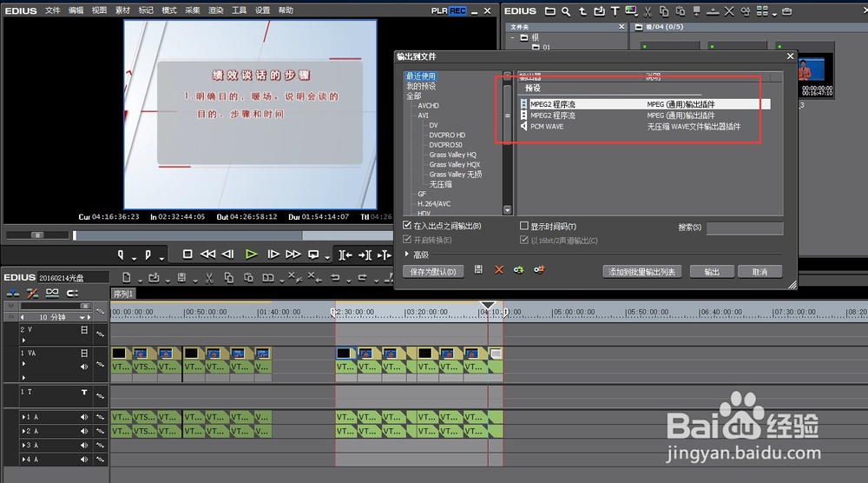Click the Delete X icon in the bin toolbar
The width and height of the screenshot is (868, 483).
729,11
